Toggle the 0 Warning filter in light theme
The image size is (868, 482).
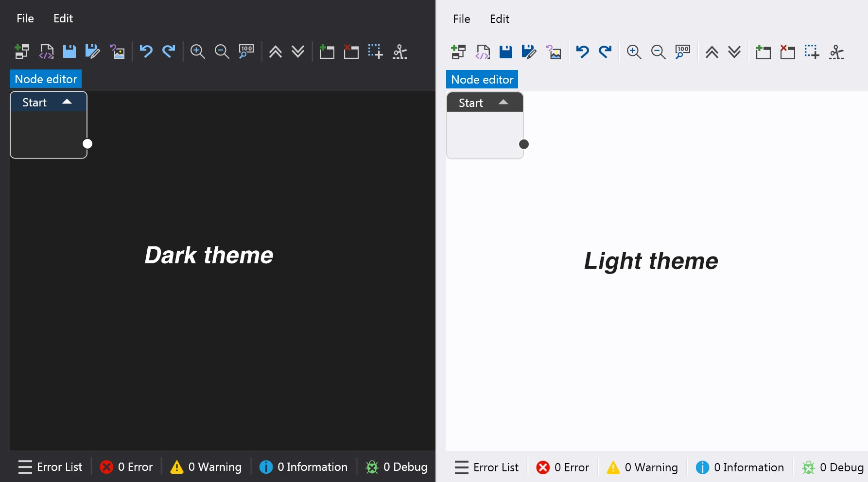[642, 467]
